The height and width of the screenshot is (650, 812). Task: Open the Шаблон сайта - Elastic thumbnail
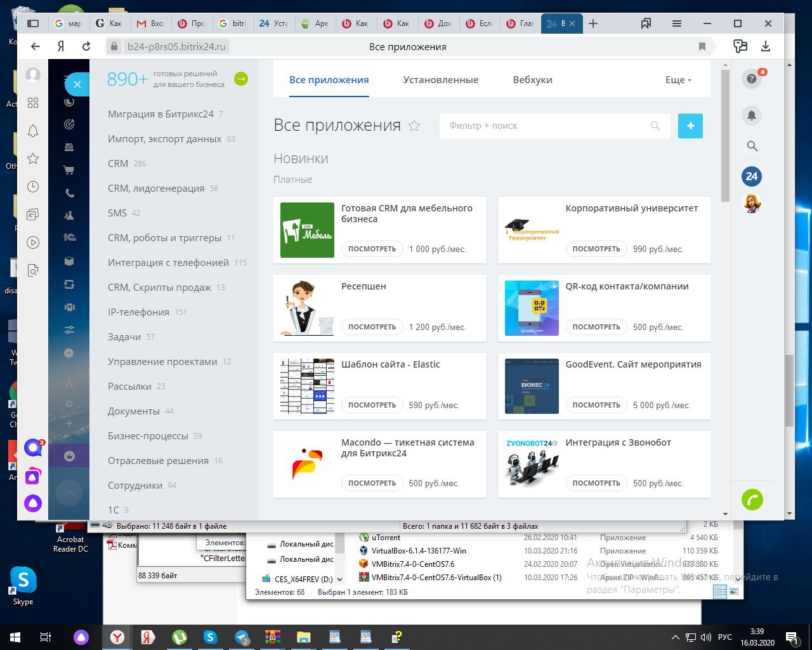[307, 386]
